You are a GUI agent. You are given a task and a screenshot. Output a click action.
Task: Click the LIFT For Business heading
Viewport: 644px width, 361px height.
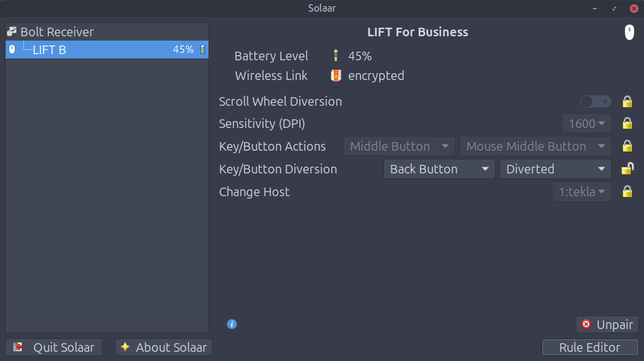point(418,32)
